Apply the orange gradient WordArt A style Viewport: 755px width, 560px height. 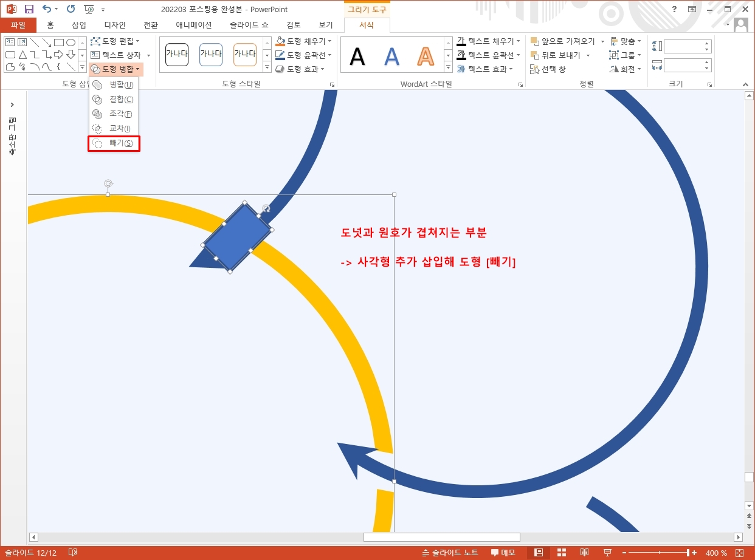coord(426,56)
